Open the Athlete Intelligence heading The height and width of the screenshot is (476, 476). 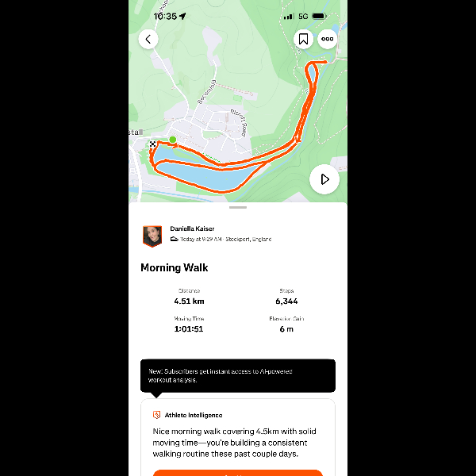coord(194,415)
